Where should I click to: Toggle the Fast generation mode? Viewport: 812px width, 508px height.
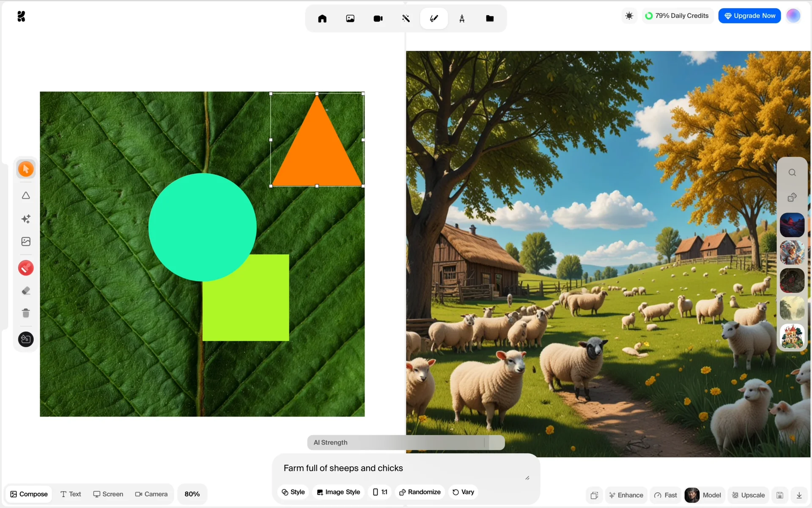666,495
